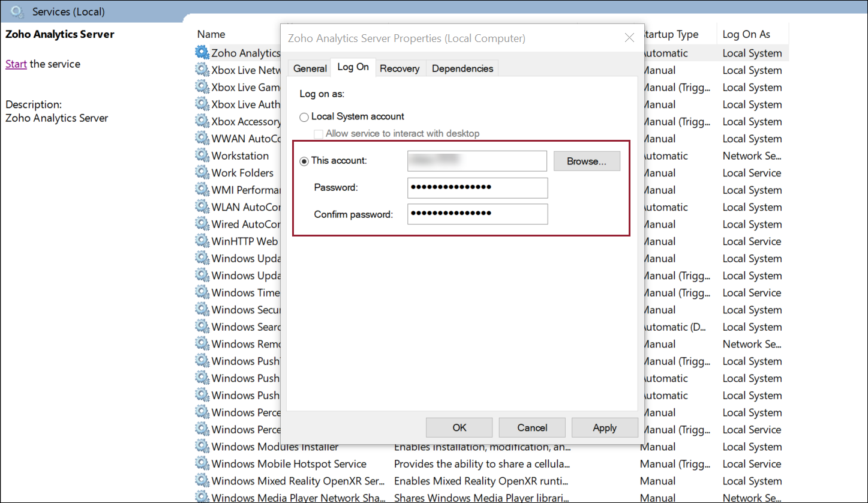Image resolution: width=868 pixels, height=503 pixels.
Task: Click into the Password field
Action: (x=477, y=187)
